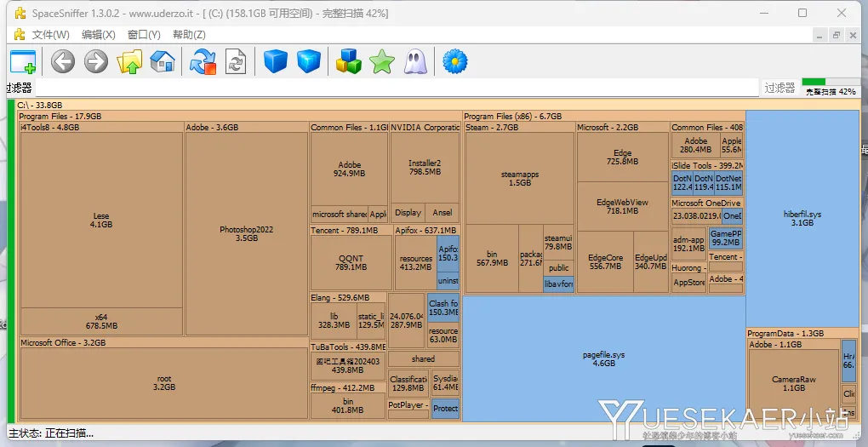Screen dimensions: 868x447
Task: Select the Installer2 798.5MB block
Action: 425,167
